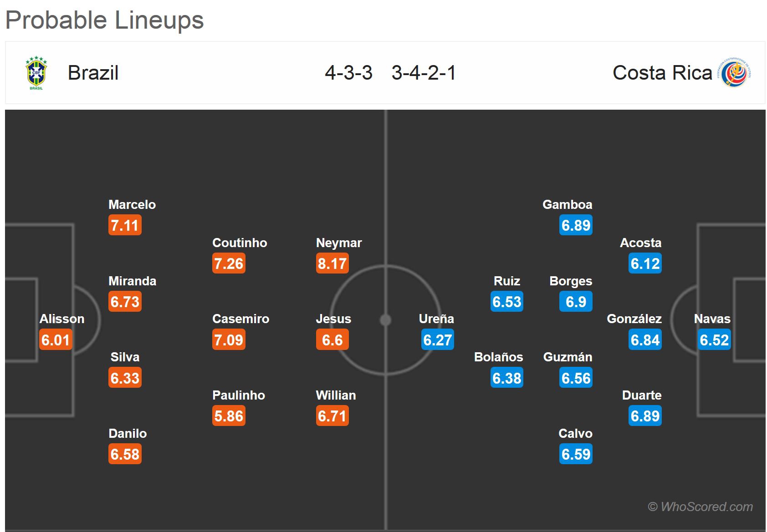Open the Costa Rica team name link
This screenshot has height=532, width=767.
662,73
